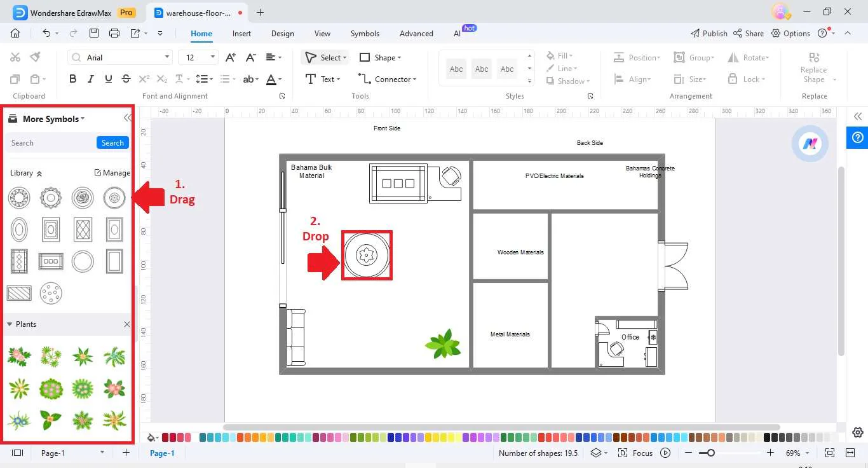Apply subscript formatting
The image size is (868, 468).
click(161, 79)
